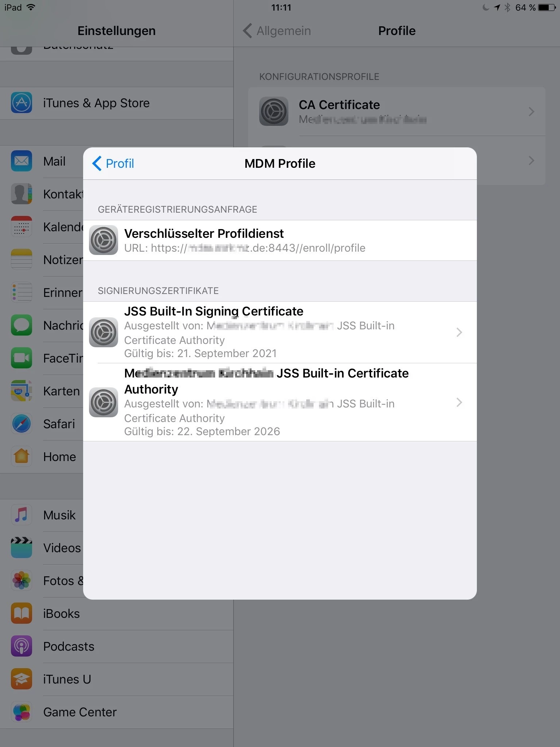This screenshot has height=747, width=560.
Task: Tap the Notizen icon
Action: (22, 259)
